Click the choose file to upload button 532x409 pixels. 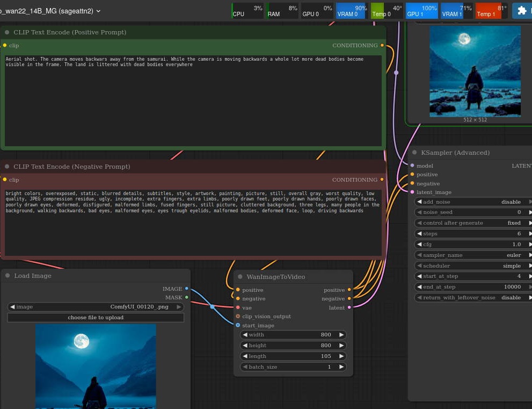(96, 318)
